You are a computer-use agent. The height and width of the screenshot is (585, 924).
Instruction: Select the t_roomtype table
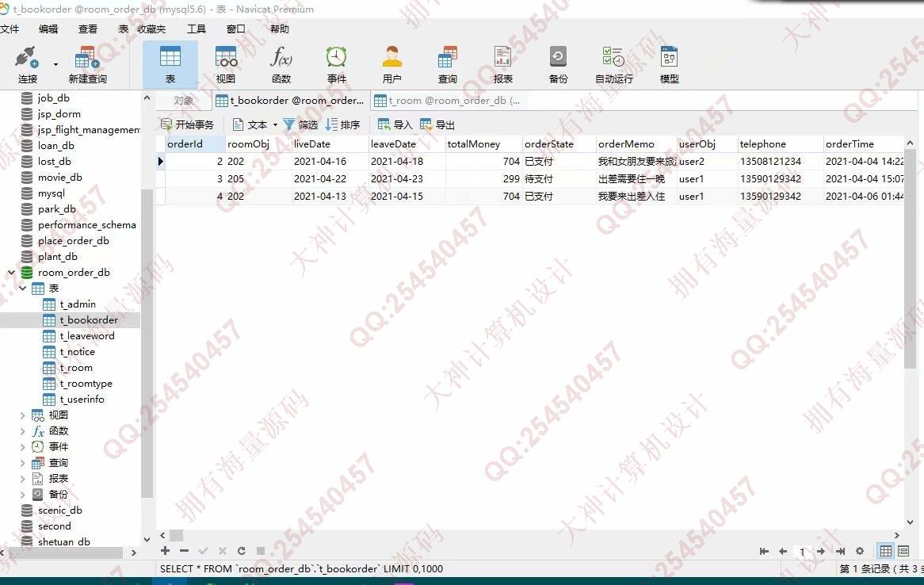pos(86,384)
